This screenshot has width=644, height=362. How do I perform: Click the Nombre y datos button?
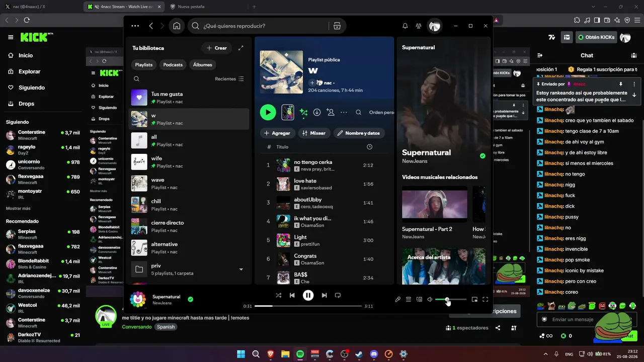359,133
